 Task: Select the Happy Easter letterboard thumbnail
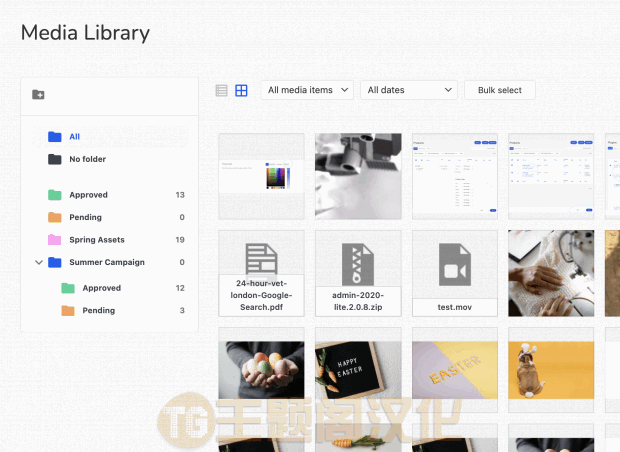point(358,370)
